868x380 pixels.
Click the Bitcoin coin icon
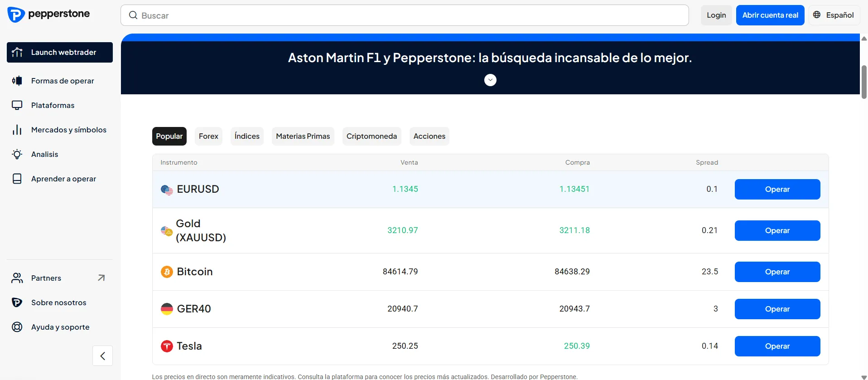(x=167, y=272)
